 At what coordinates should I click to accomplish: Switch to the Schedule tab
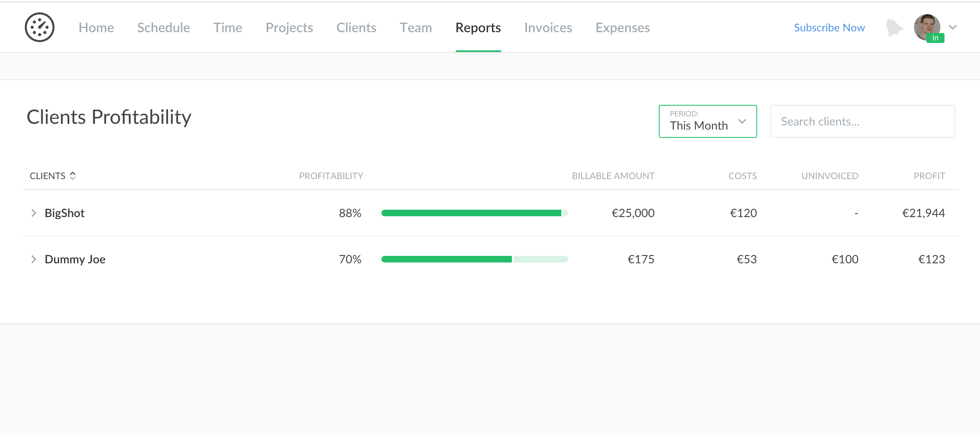click(163, 28)
